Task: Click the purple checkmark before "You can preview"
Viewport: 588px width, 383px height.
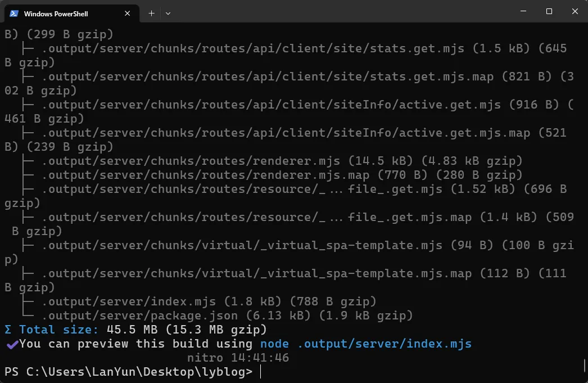Action: pos(12,344)
